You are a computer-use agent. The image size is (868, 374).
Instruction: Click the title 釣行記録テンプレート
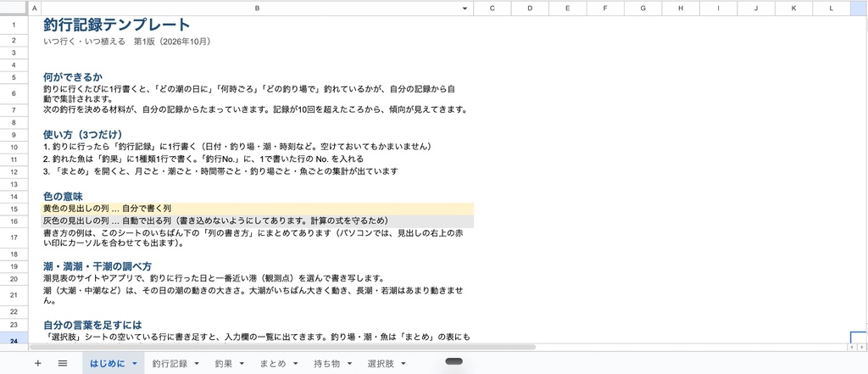click(117, 25)
